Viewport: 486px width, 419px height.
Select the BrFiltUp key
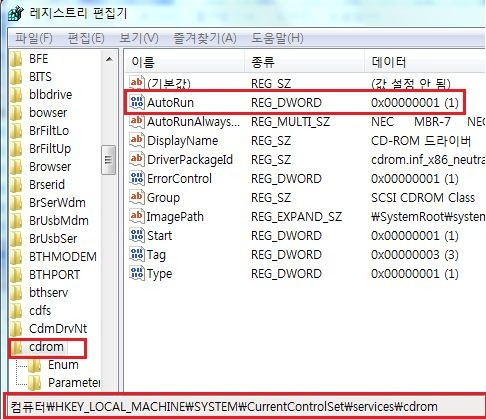[x=50, y=149]
